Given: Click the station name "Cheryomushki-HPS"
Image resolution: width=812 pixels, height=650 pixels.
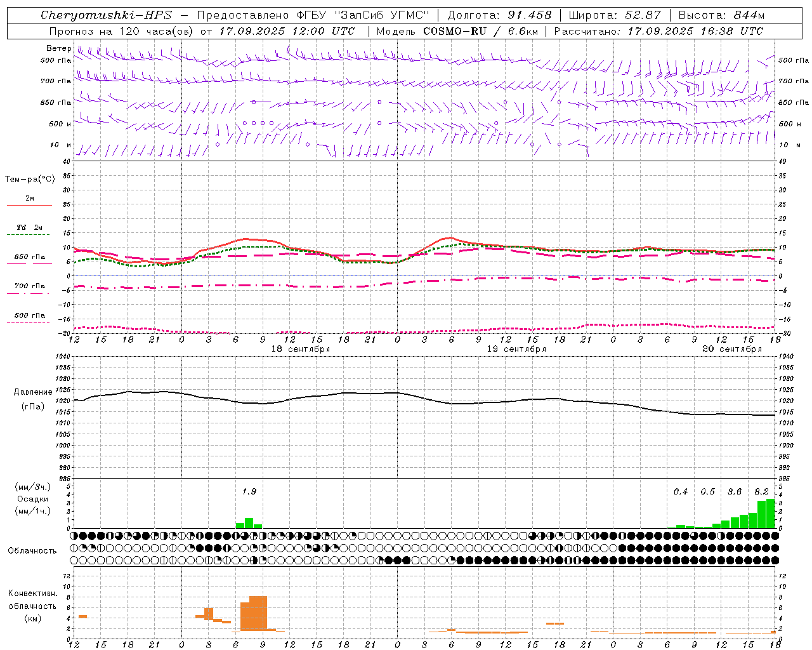Looking at the screenshot, I should (106, 15).
